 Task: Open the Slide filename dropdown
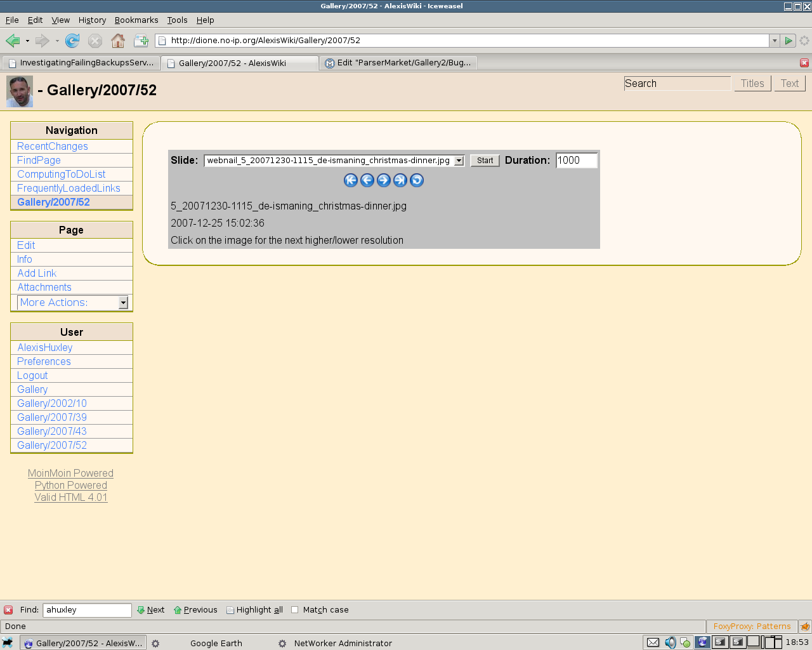pos(459,161)
